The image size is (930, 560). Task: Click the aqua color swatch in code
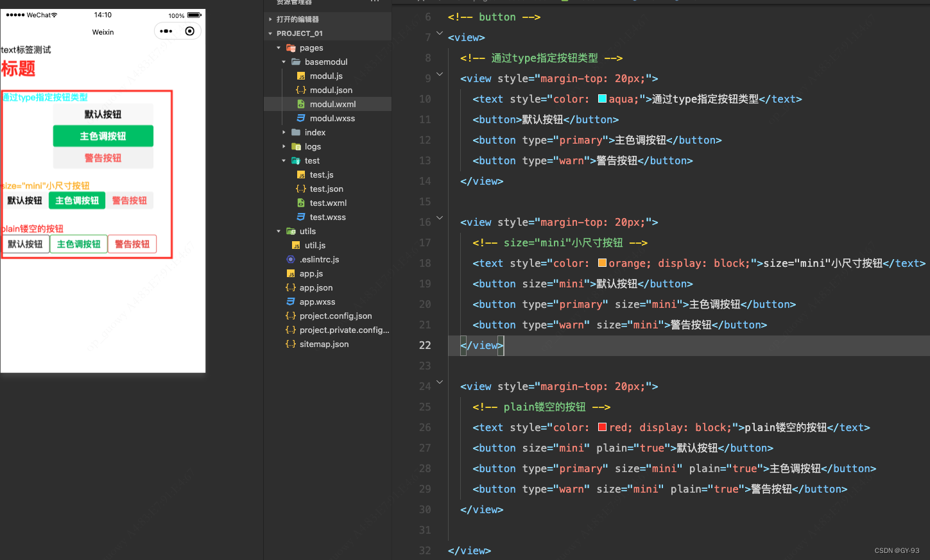[602, 99]
